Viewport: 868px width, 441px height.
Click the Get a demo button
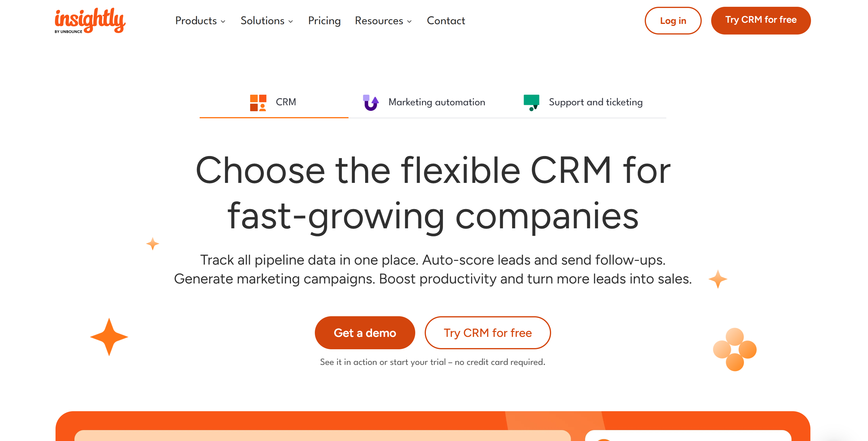364,333
